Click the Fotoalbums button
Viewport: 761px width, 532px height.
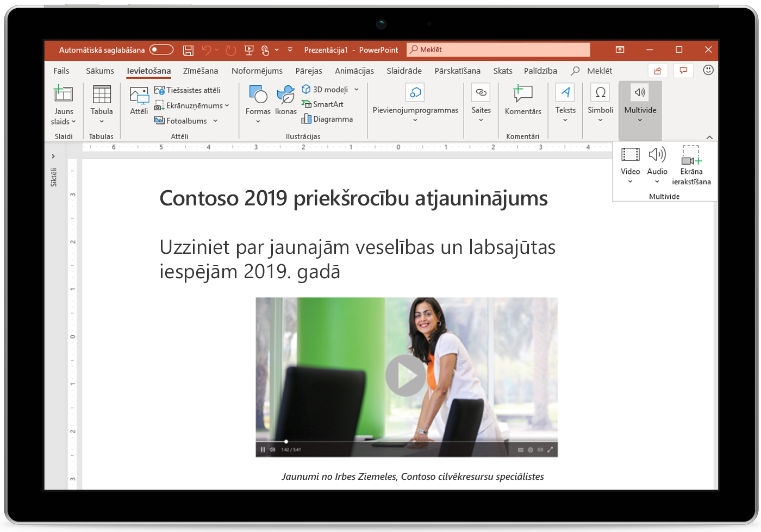[181, 121]
